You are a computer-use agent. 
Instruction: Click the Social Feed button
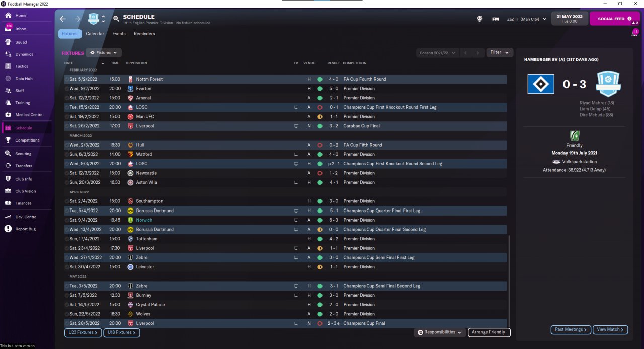point(614,19)
